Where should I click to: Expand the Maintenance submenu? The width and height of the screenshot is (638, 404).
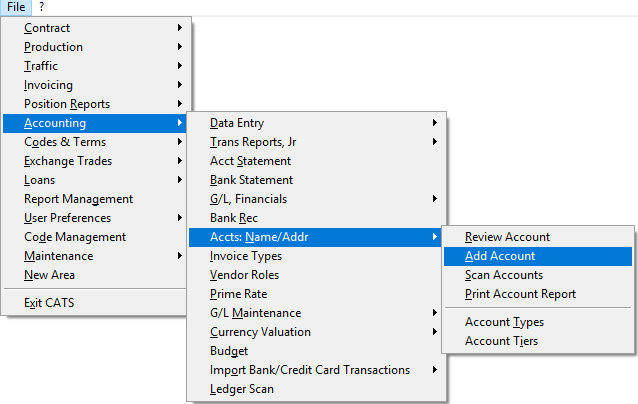pyautogui.click(x=95, y=256)
